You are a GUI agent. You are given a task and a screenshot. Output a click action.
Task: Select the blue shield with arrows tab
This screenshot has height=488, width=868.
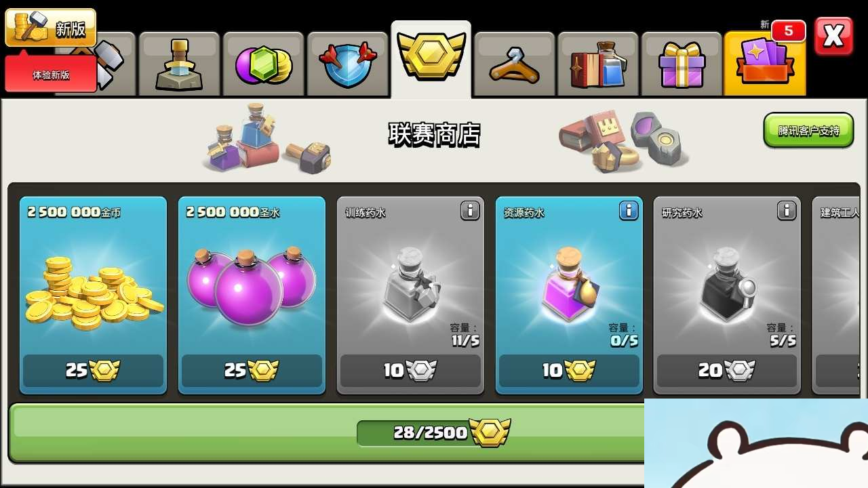347,64
